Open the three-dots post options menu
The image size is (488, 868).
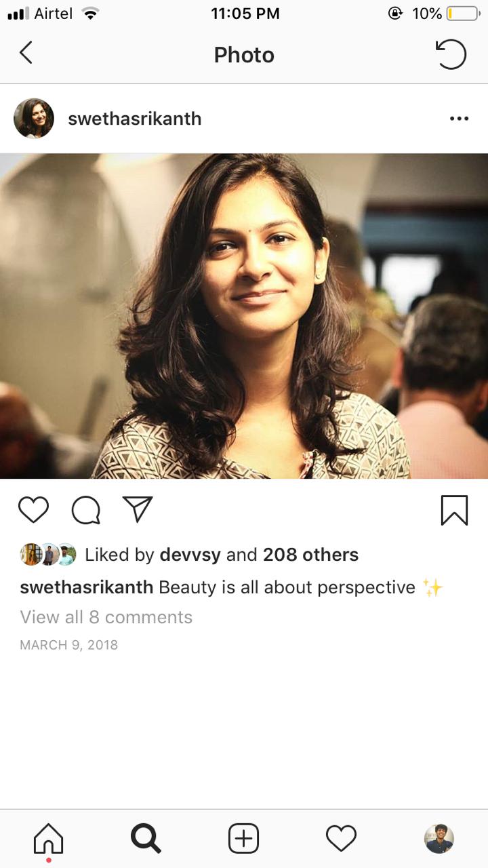point(459,119)
